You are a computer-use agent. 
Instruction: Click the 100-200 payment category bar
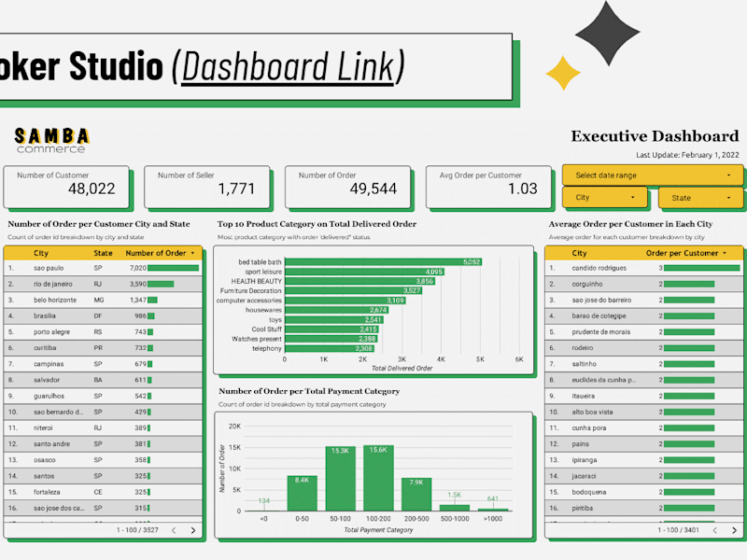pyautogui.click(x=378, y=478)
